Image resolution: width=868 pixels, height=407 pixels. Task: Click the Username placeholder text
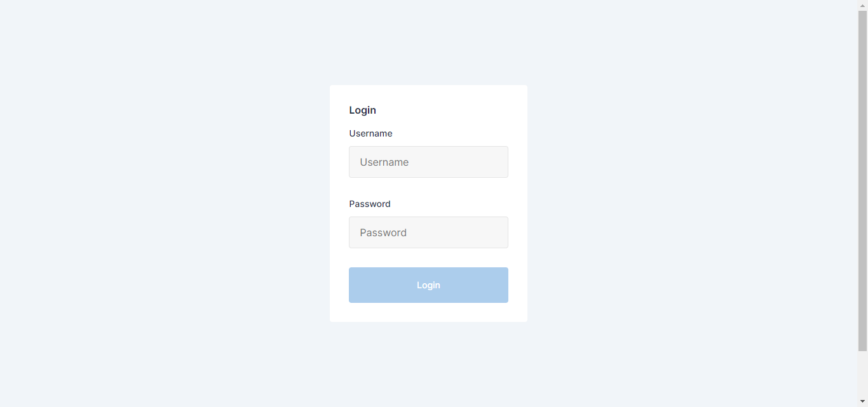(384, 163)
